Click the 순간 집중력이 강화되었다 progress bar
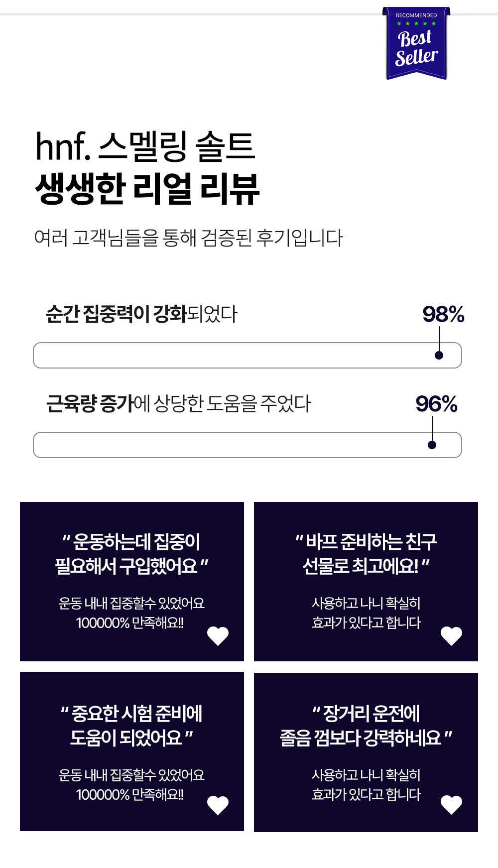 click(x=248, y=355)
